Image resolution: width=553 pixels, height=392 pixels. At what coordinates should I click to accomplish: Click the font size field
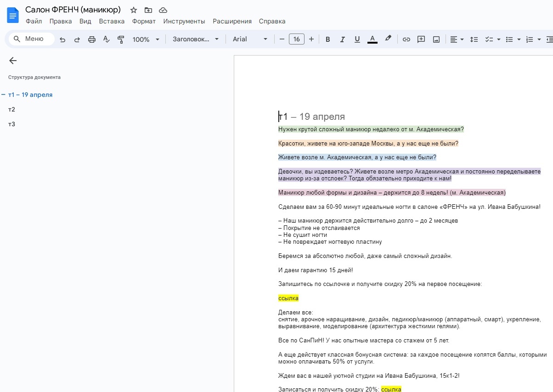coord(296,39)
